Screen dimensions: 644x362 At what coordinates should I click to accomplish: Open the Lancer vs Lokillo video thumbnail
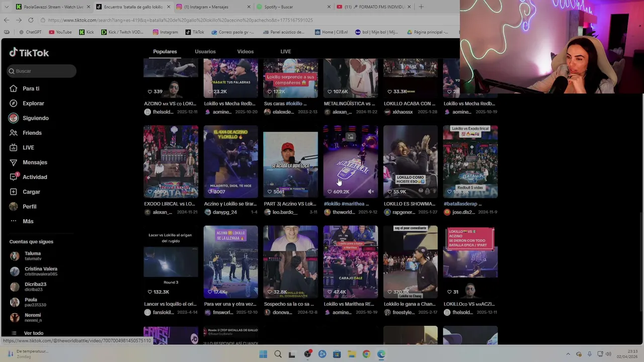tap(171, 261)
